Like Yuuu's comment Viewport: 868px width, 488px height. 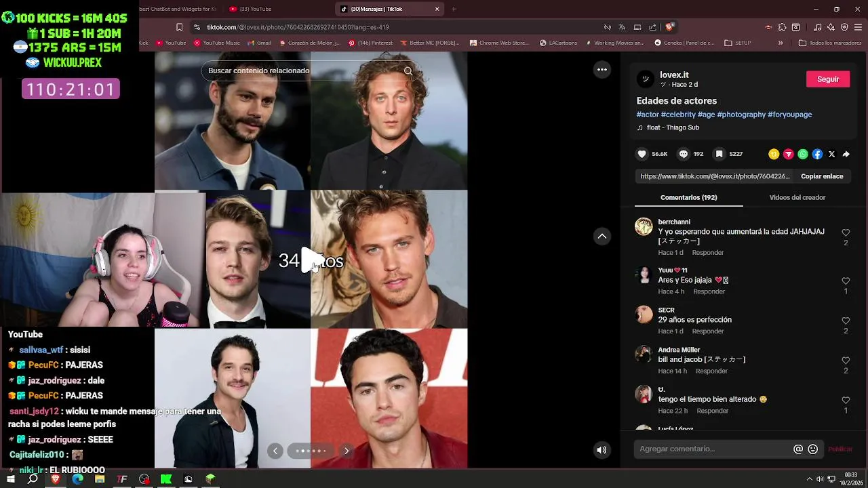[846, 281]
